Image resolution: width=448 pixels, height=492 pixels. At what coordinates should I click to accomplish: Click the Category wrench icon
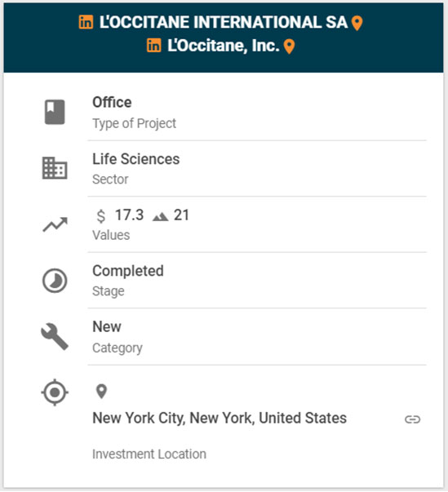pos(55,336)
